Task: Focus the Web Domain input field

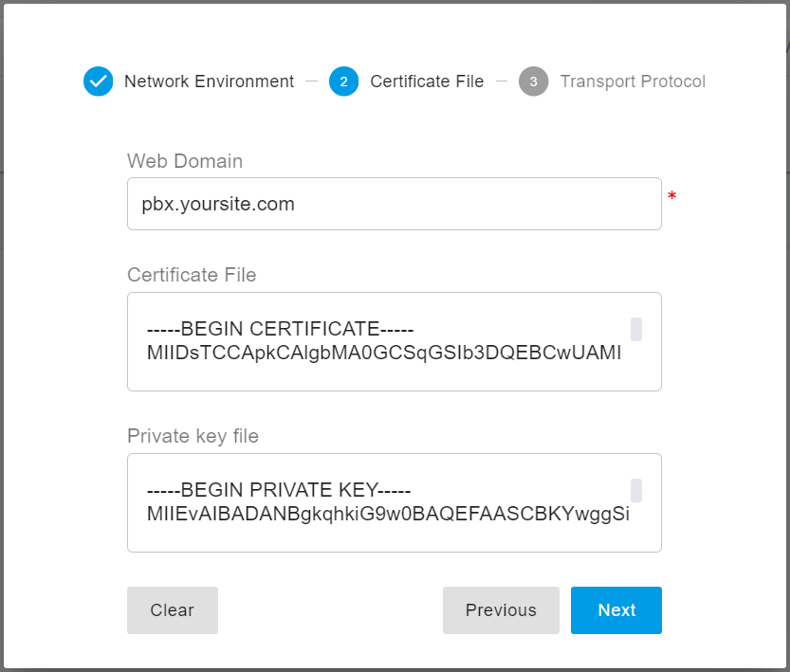Action: [394, 204]
